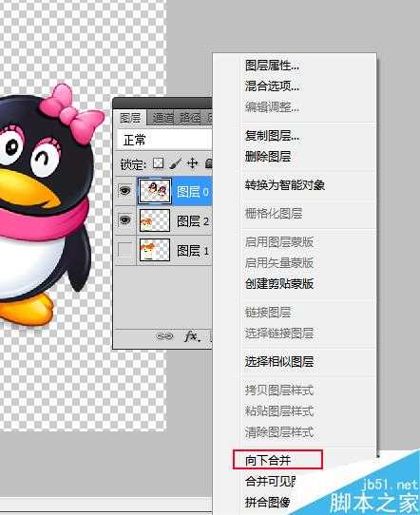Select the 图层 2 layer name
Image resolution: width=420 pixels, height=515 pixels.
pyautogui.click(x=193, y=221)
